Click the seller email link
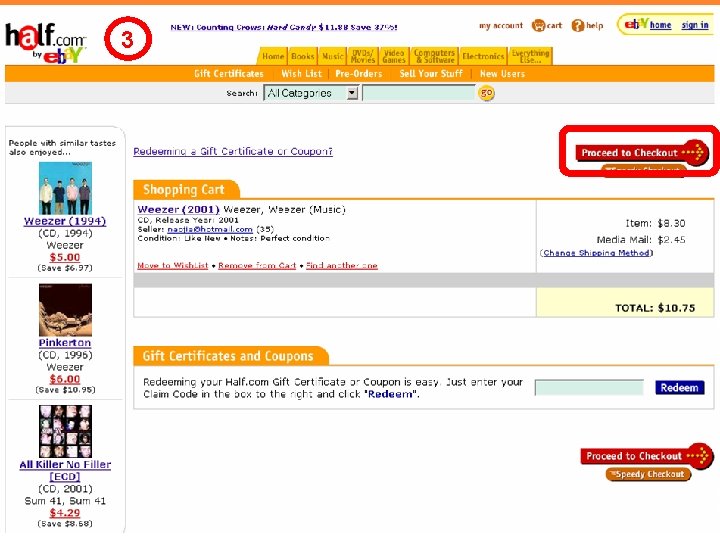 [x=210, y=229]
